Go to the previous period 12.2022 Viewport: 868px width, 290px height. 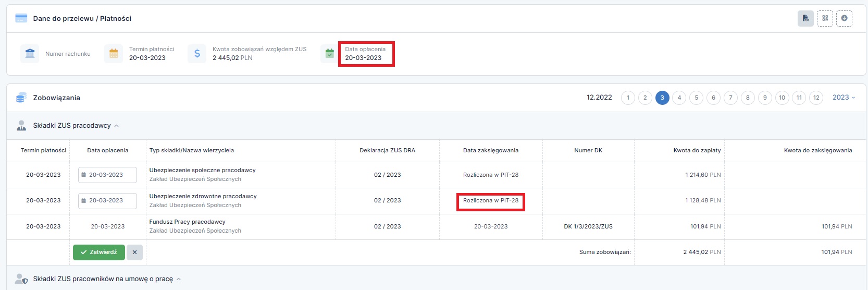tap(599, 98)
